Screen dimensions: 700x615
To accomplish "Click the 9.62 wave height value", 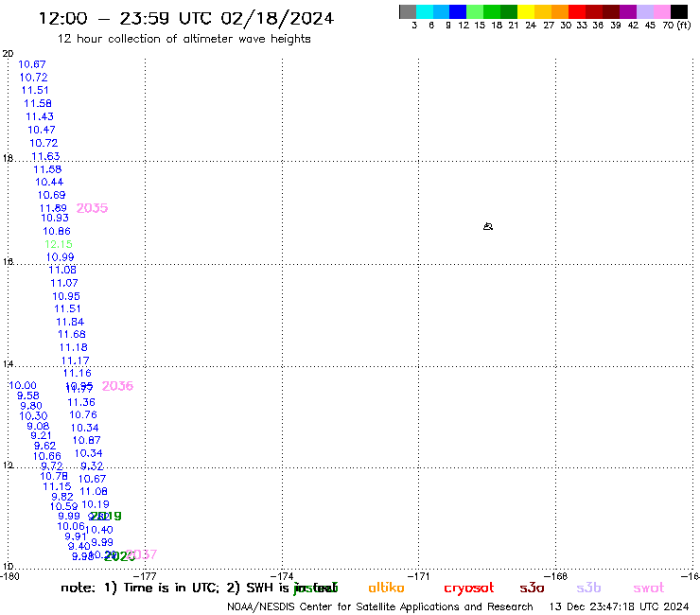I will click(45, 446).
